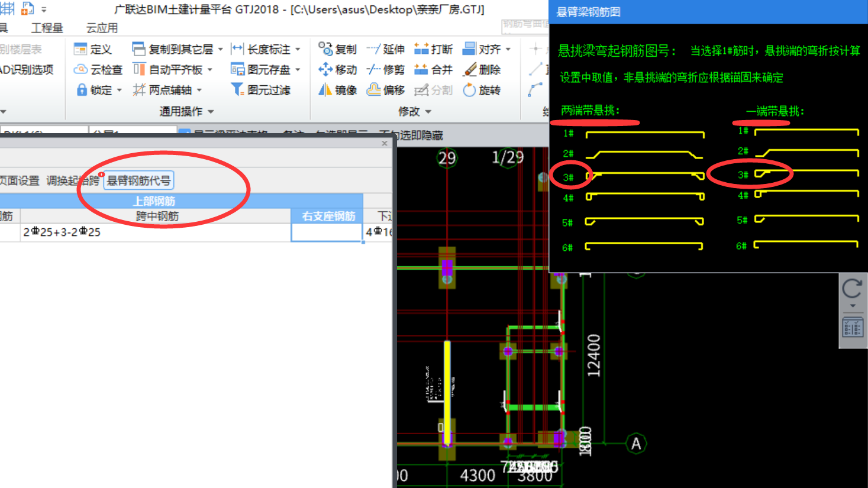Click the 4300 dimension text

(477, 476)
